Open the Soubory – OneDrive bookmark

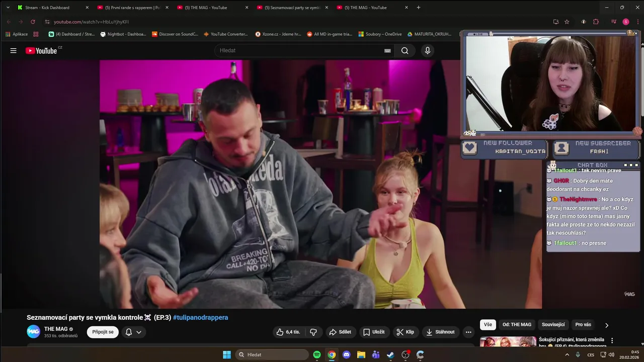tap(380, 34)
